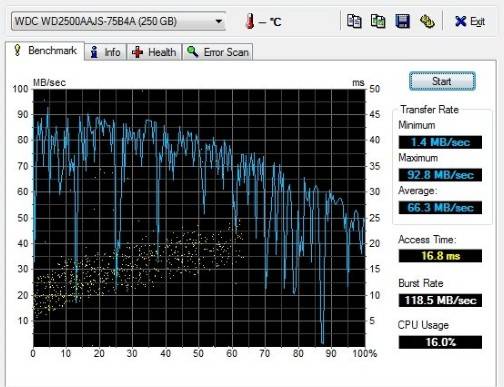Click the copy screenshot to clipboard icon
The width and height of the screenshot is (504, 387).
378,21
